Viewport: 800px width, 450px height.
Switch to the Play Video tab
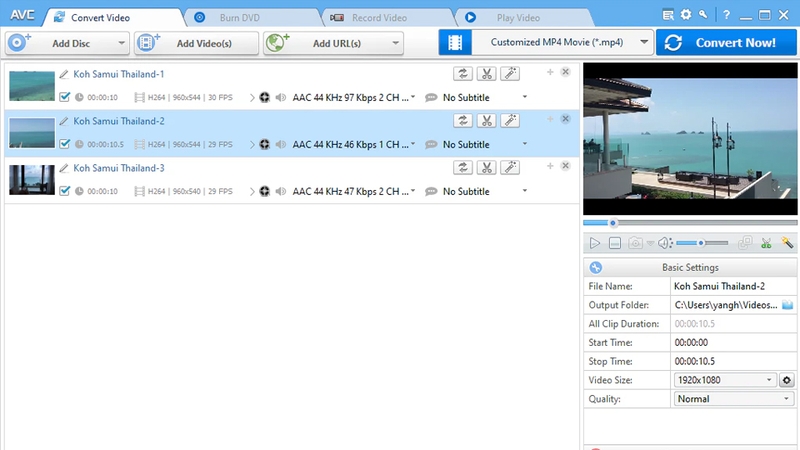click(524, 17)
